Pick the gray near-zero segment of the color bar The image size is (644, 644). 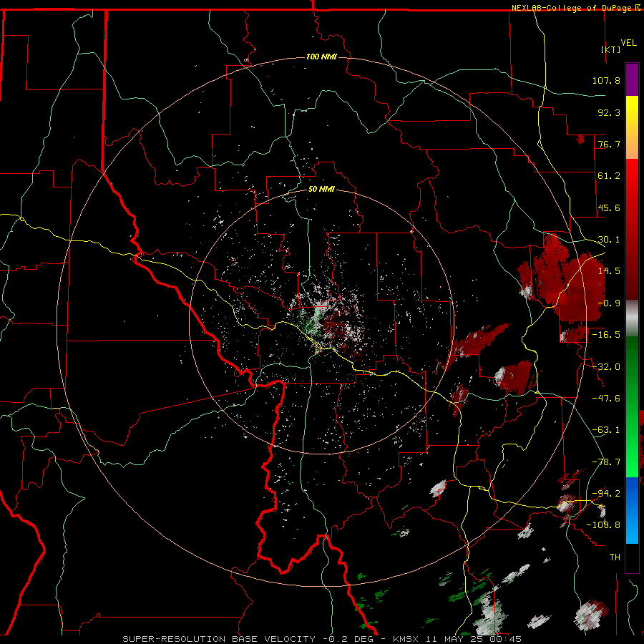[x=632, y=318]
